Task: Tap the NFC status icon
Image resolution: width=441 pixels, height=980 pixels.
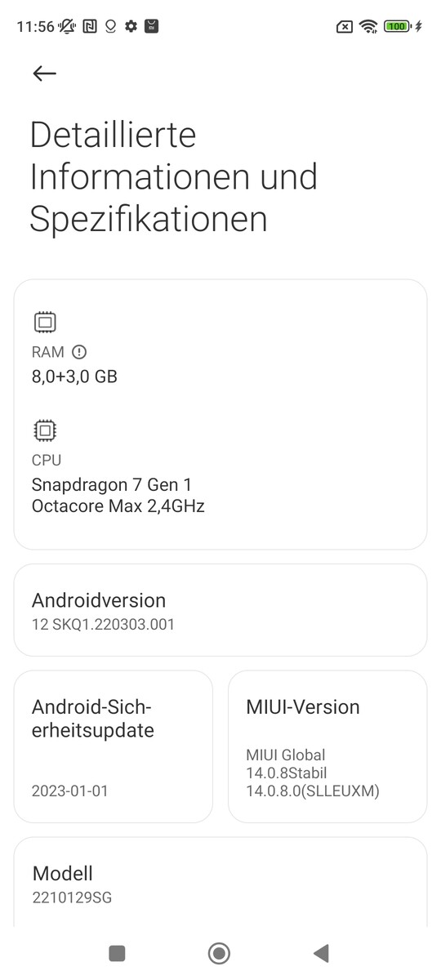Action: tap(90, 26)
